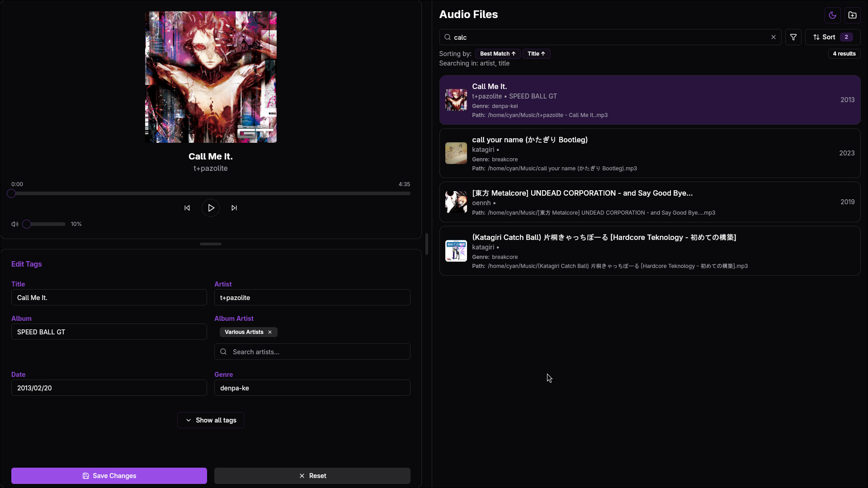Clear the search text with the X
The height and width of the screenshot is (488, 868).
[x=773, y=37]
